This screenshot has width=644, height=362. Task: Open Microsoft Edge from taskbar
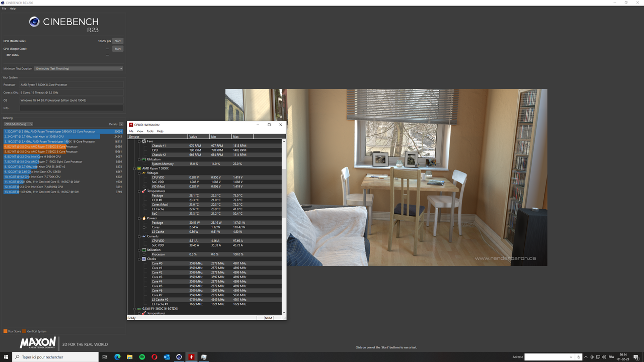click(x=117, y=357)
